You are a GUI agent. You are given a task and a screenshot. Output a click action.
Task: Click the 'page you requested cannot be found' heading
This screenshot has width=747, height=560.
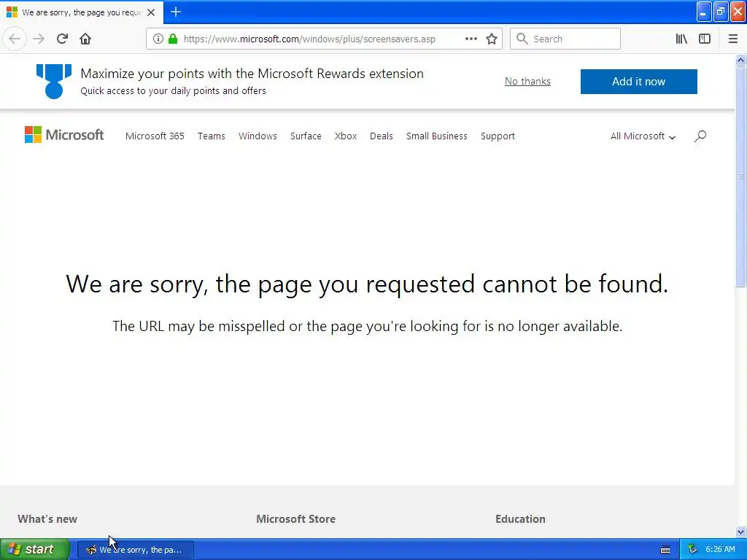pyautogui.click(x=368, y=284)
